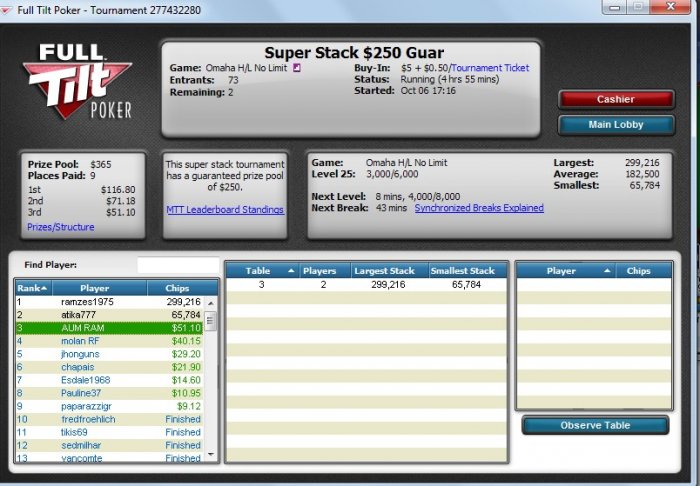Click scroll up arrow of player list

point(211,303)
